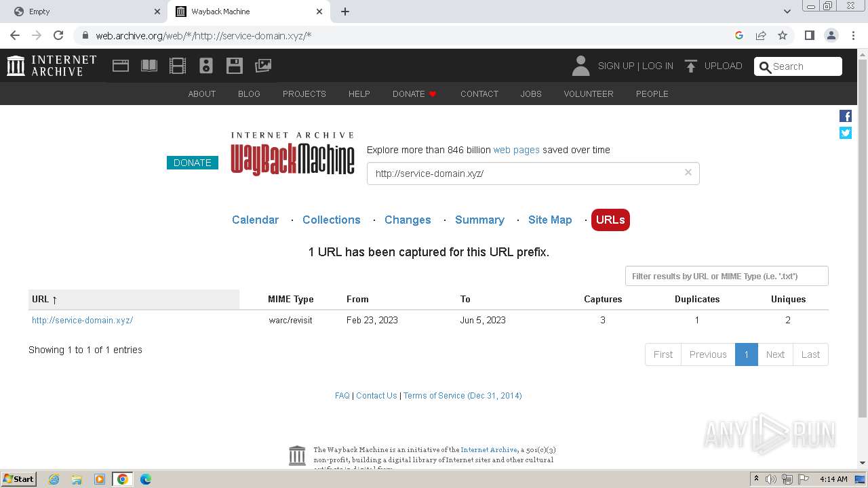Open the Changes view
This screenshot has width=868, height=488.
(x=408, y=220)
